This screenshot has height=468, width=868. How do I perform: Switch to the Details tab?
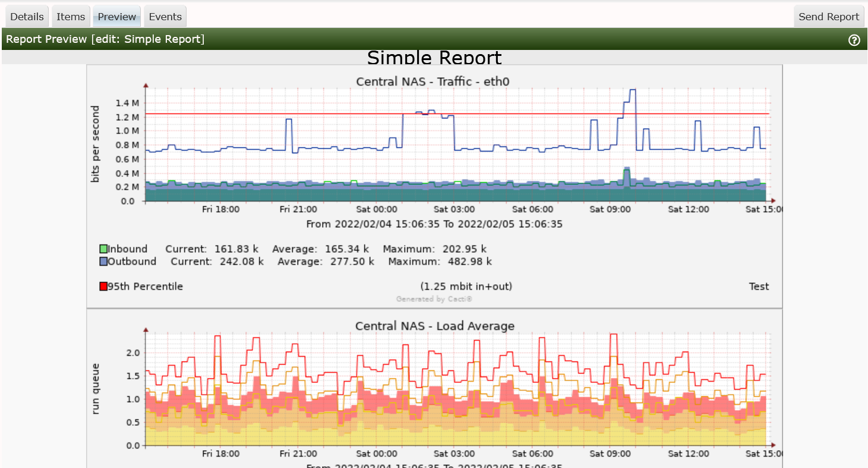[27, 17]
